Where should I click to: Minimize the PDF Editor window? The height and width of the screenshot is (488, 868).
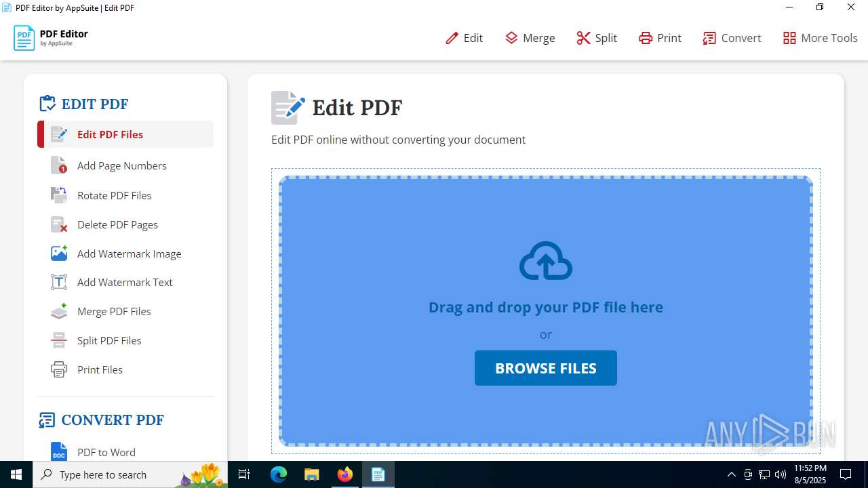[789, 7]
